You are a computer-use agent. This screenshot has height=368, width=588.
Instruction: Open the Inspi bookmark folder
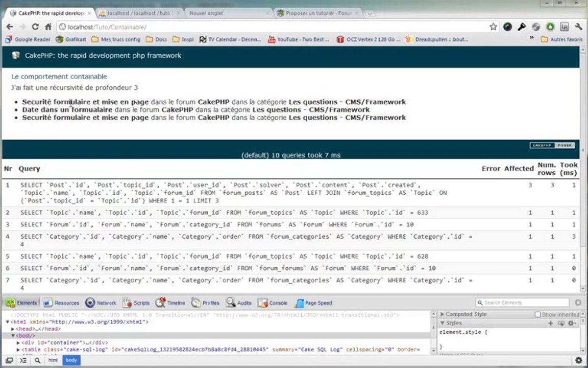[x=183, y=39]
